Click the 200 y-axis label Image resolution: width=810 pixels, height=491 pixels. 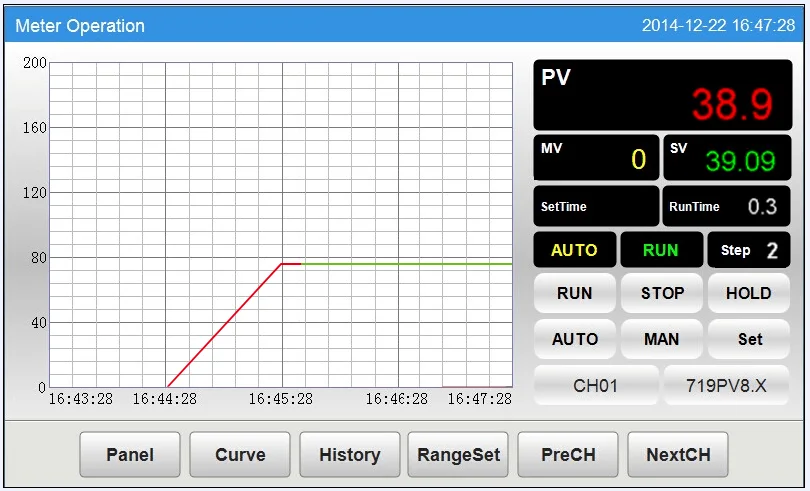[x=35, y=63]
